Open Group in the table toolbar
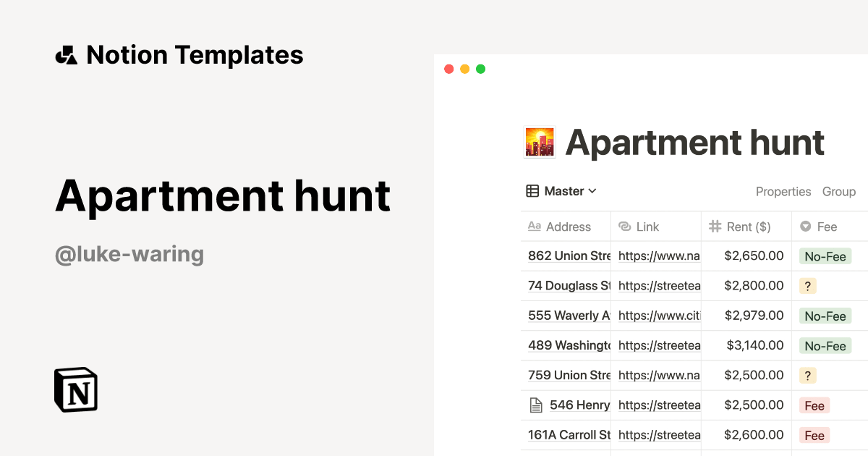 point(839,192)
